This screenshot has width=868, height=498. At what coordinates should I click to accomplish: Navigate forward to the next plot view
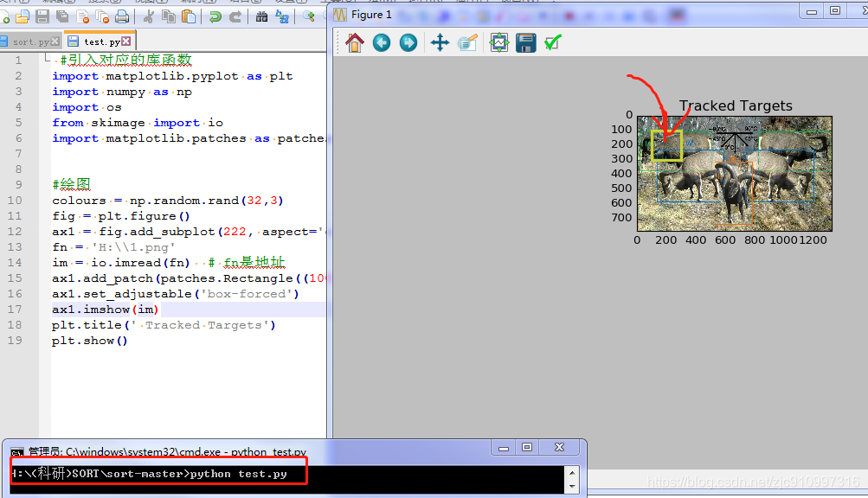pos(408,41)
